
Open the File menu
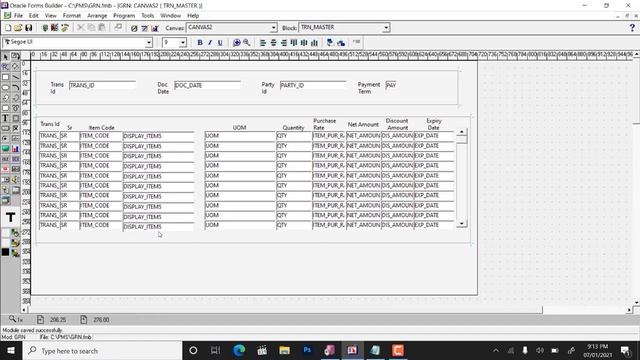point(18,16)
